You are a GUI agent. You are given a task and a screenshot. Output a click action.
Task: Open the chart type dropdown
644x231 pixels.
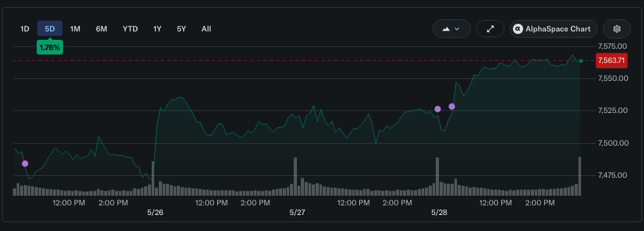(x=451, y=29)
